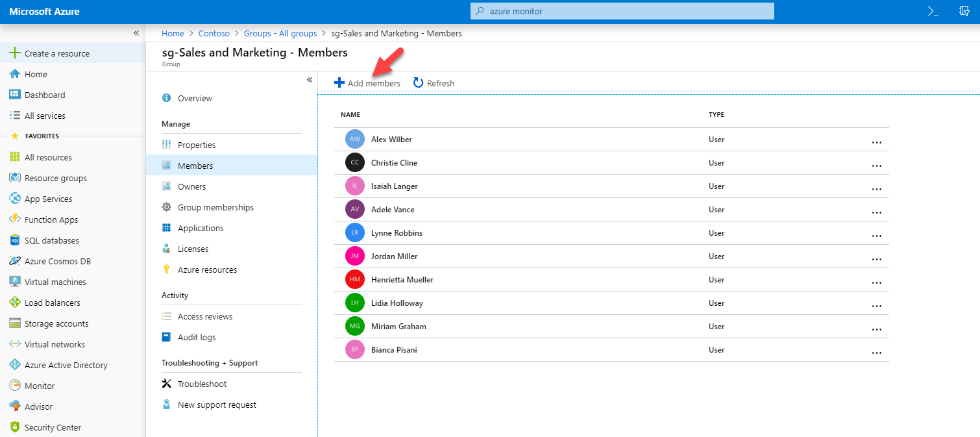980x437 pixels.
Task: Open the options menu for Alex Wilber
Action: 877,142
